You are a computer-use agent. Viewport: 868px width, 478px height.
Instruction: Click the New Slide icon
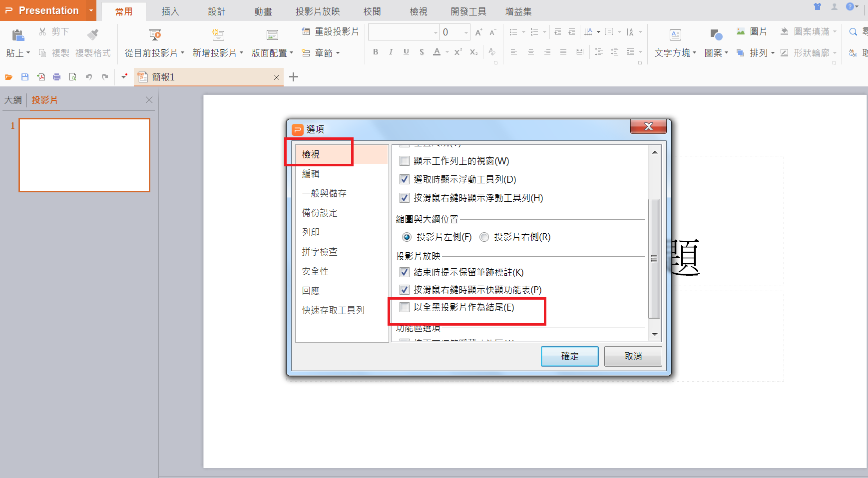point(218,34)
